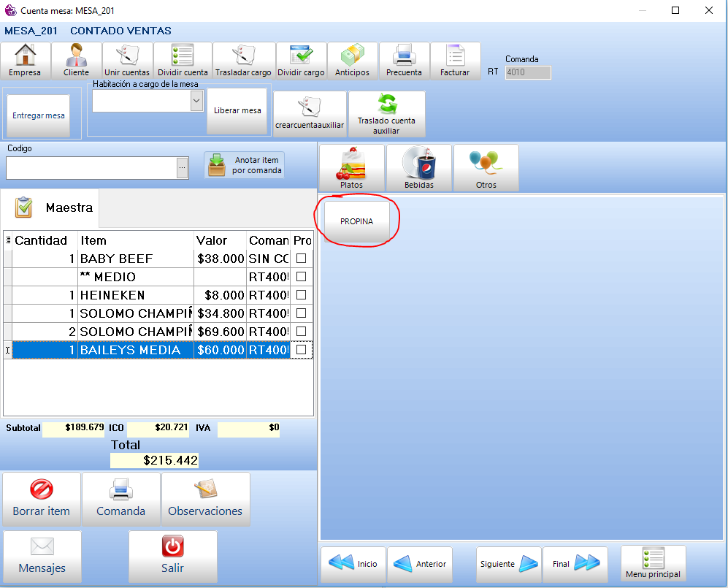This screenshot has width=728, height=588.
Task: Select the Bebidas category icon
Action: (x=419, y=164)
